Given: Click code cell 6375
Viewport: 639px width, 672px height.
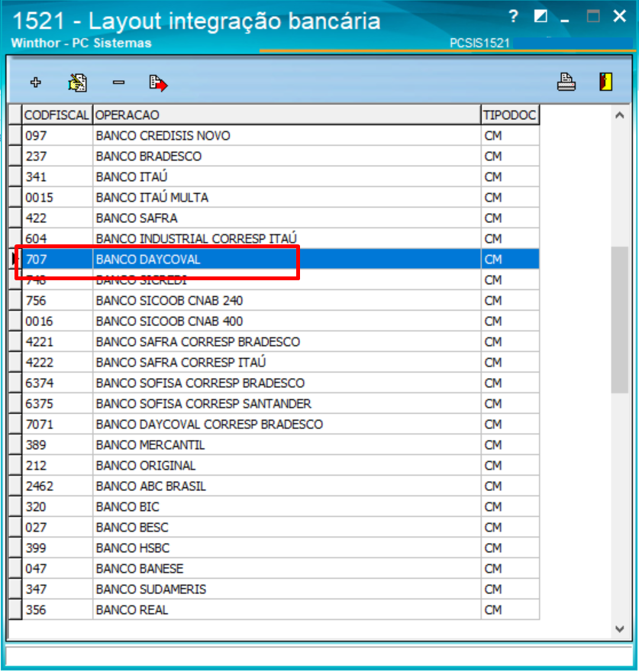Looking at the screenshot, I should coord(57,403).
